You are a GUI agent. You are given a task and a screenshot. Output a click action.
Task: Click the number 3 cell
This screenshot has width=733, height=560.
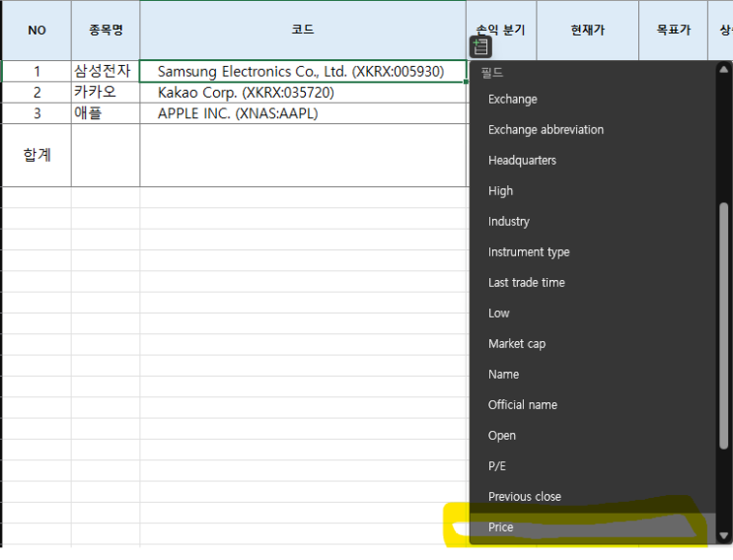pyautogui.click(x=37, y=113)
